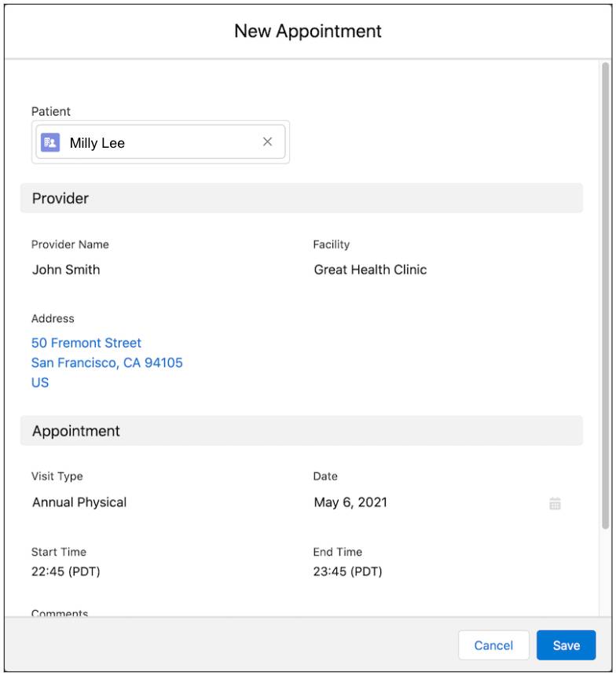Save the new appointment
This screenshot has width=616, height=676.
(x=566, y=645)
